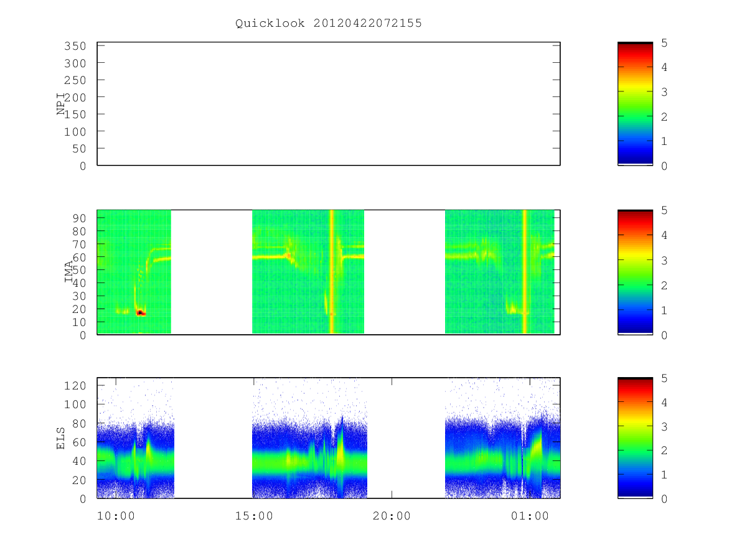Click first IMA data segment near 10:00
The image size is (747, 560).
coord(134,272)
